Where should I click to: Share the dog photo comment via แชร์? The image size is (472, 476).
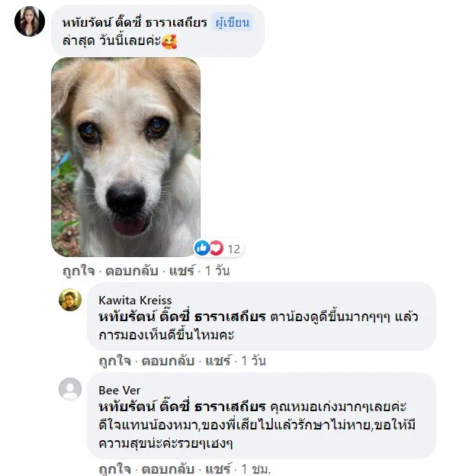point(182,271)
